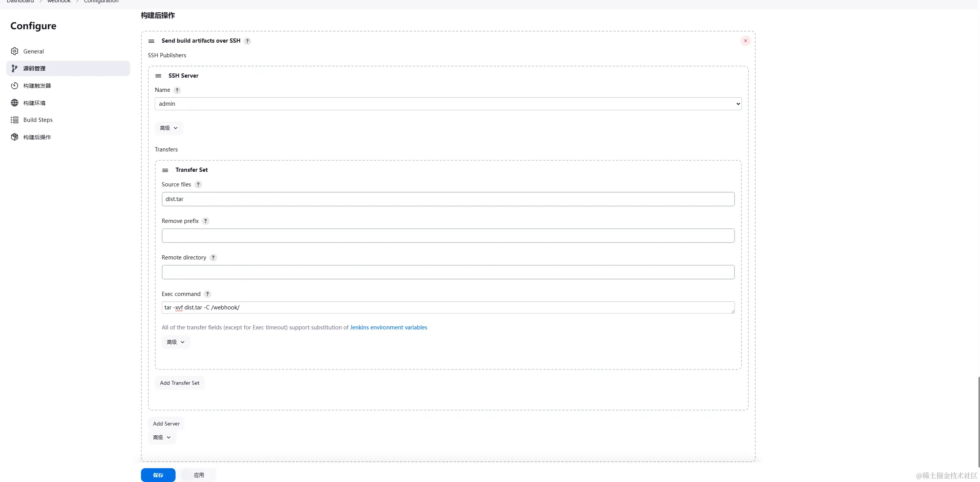
Task: Click help icon next to Send build artifacts over SSH
Action: click(247, 41)
